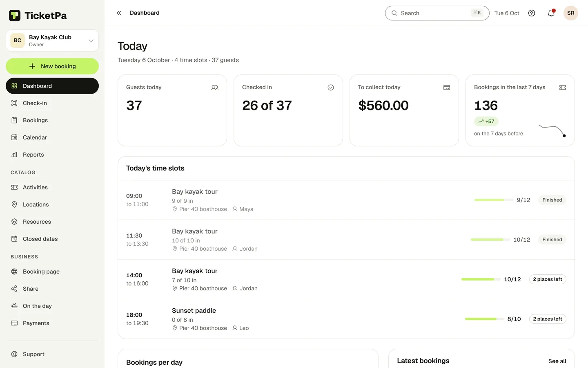
Task: Click the ticket icon on Bookings card
Action: coord(563,88)
